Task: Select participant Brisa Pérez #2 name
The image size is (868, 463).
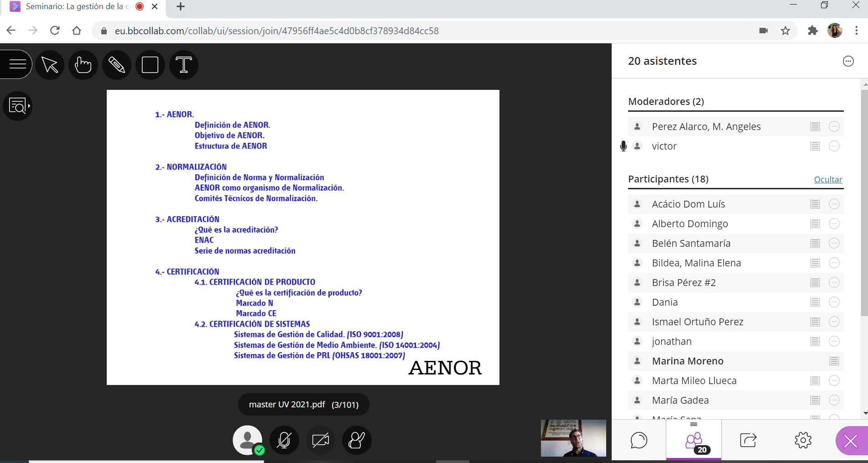Action: [684, 282]
